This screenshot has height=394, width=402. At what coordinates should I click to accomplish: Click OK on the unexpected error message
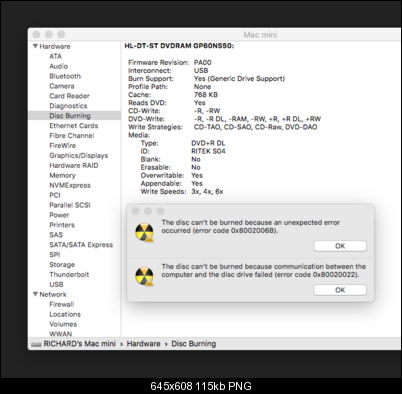(x=340, y=246)
